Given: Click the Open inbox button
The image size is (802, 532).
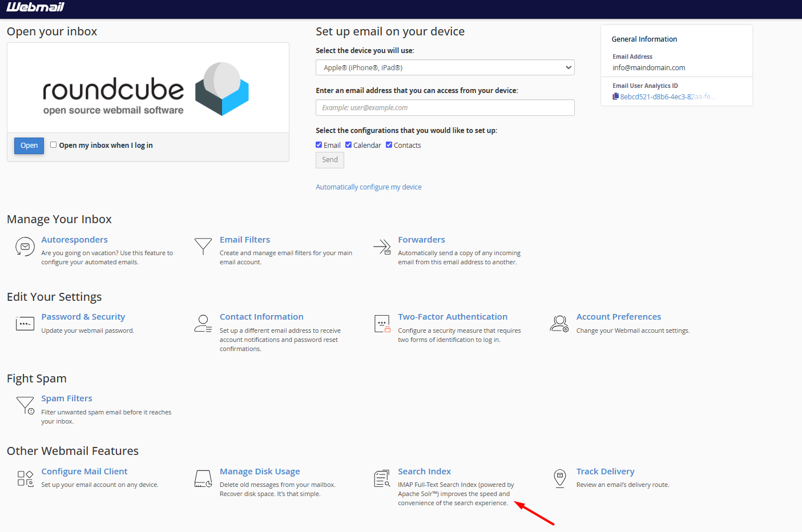Looking at the screenshot, I should pyautogui.click(x=29, y=146).
